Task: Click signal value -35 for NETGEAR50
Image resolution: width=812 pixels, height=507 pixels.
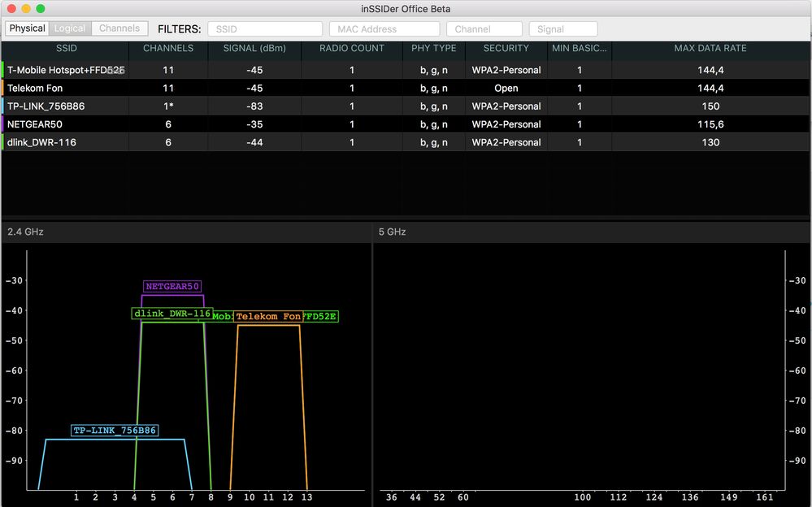Action: (254, 124)
